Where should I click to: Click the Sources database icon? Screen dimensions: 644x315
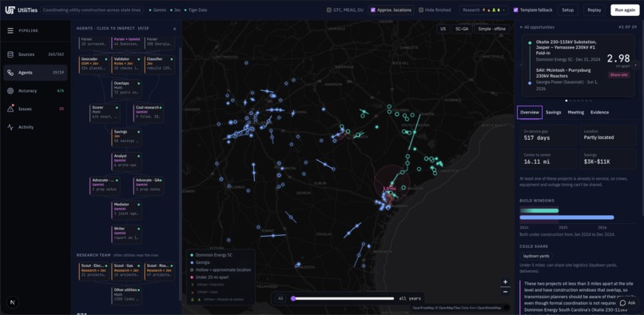click(10, 54)
